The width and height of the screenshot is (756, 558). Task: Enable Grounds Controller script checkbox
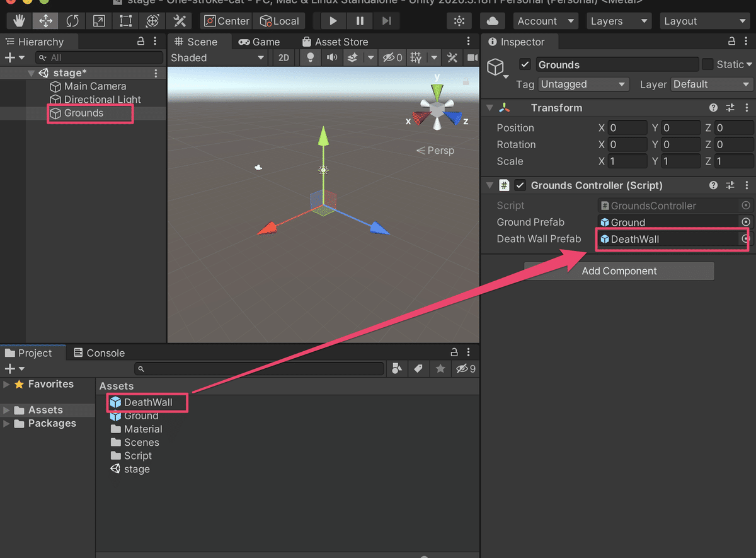point(520,185)
